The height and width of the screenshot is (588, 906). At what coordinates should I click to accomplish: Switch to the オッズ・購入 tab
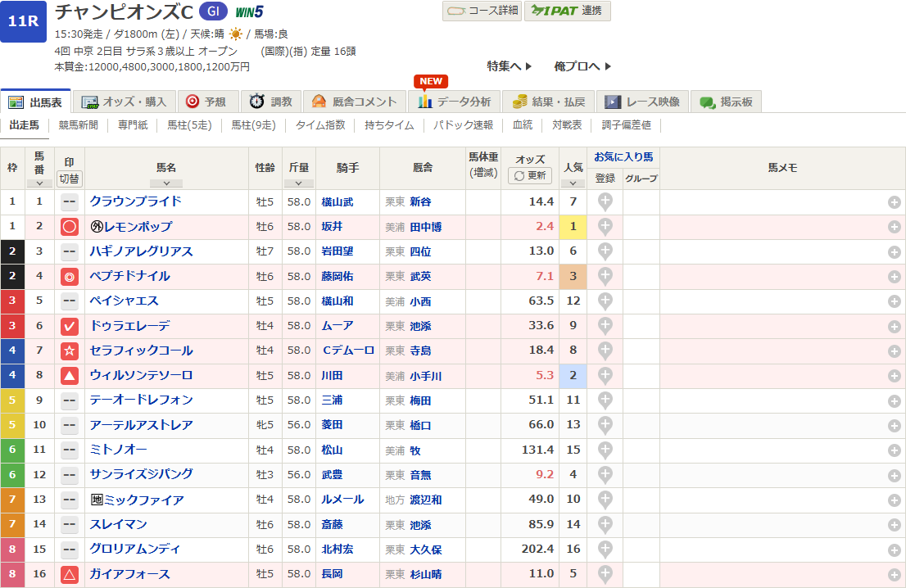pos(125,102)
